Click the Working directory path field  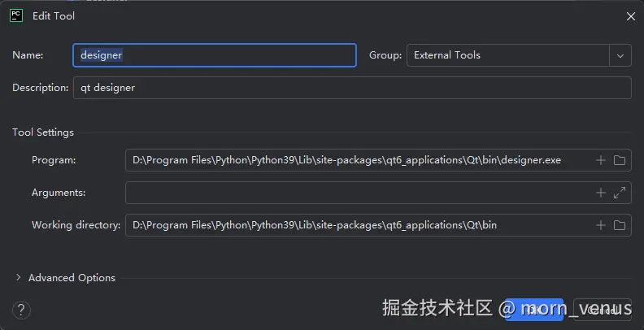(x=358, y=225)
